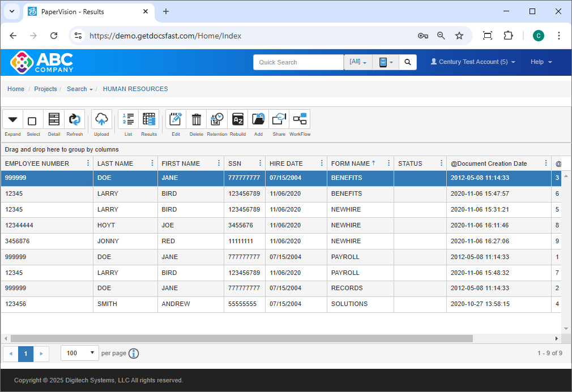Click the Edit document icon
Image resolution: width=572 pixels, height=392 pixels.
[x=176, y=120]
